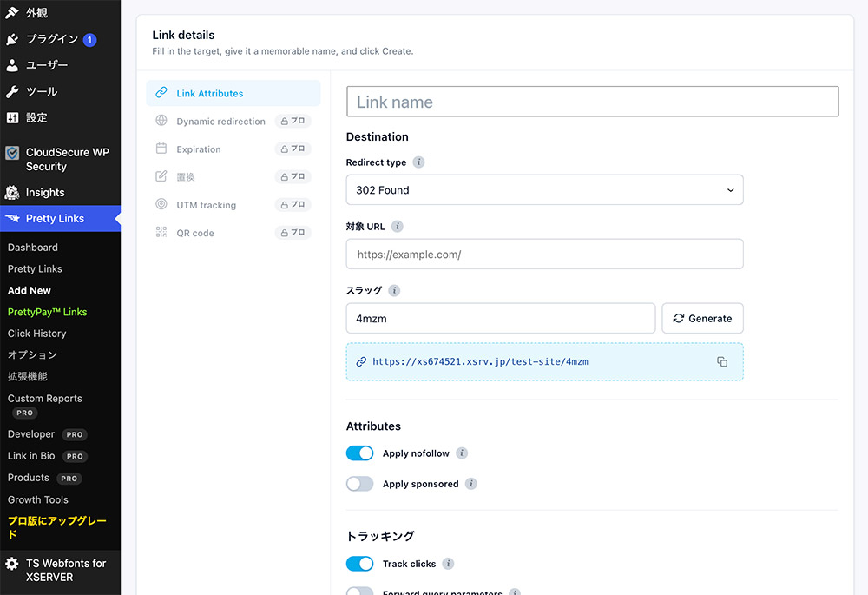
Task: Open the Dynamic redirection tab
Action: coord(233,121)
